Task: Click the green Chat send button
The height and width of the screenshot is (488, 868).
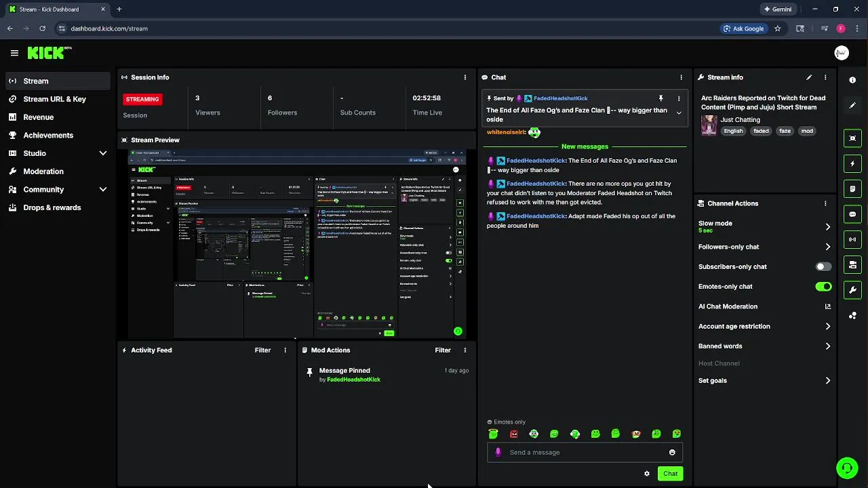Action: click(670, 474)
